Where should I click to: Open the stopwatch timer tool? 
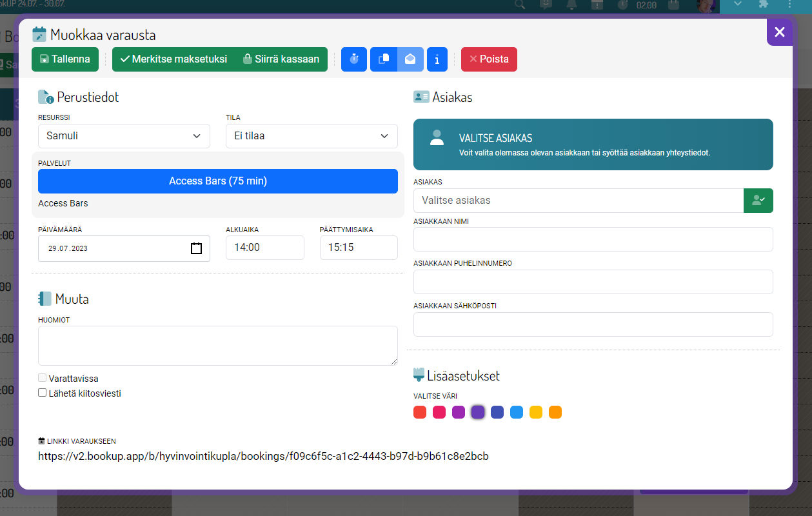(x=353, y=59)
